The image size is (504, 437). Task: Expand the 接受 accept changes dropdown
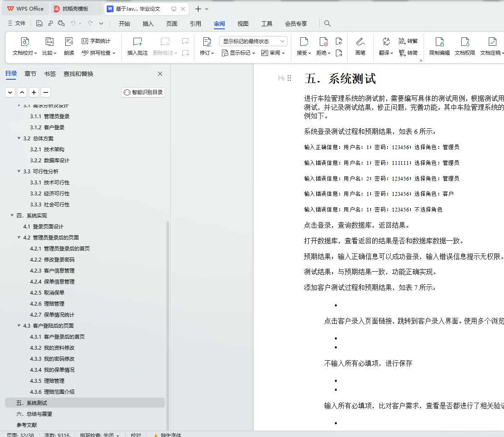309,53
